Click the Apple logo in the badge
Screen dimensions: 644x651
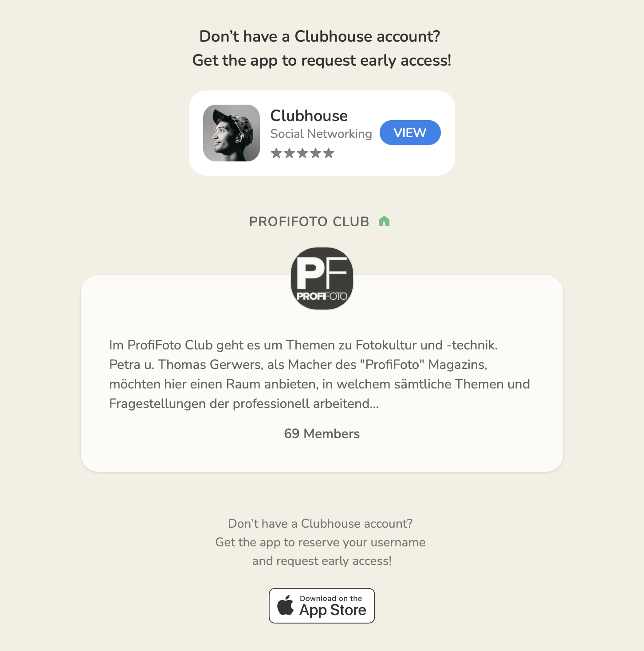point(286,605)
